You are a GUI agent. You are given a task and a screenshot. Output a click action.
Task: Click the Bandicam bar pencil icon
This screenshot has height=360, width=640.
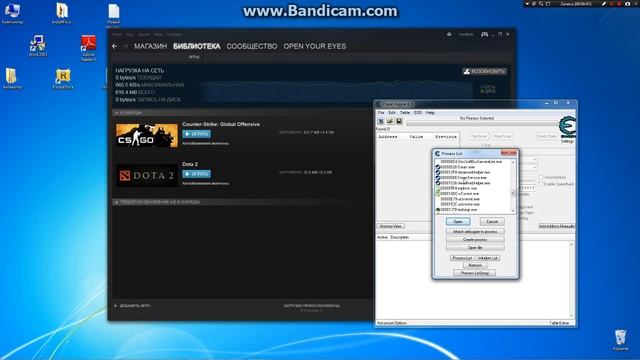point(604,4)
